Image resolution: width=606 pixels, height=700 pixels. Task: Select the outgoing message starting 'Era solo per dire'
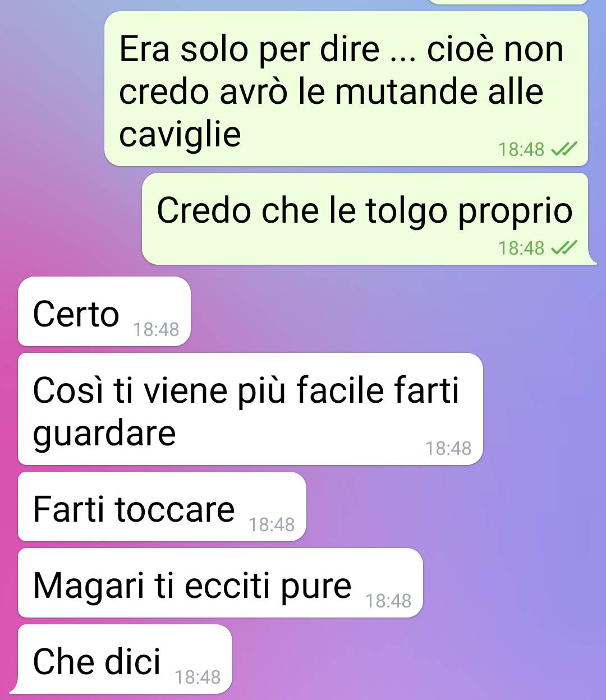(346, 89)
